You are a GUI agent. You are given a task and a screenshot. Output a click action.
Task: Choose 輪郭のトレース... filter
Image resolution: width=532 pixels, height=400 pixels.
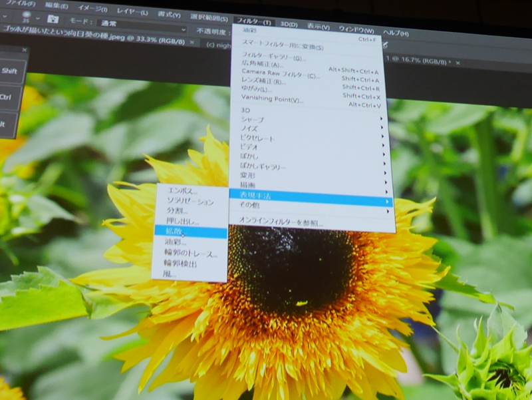[x=190, y=254]
